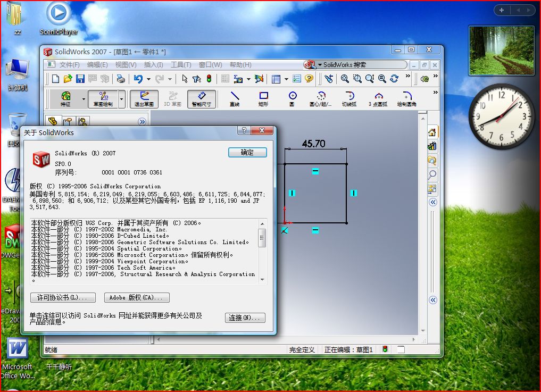This screenshot has height=392, width=541.
Task: Select the Tangent Arc (切线弧) tool
Action: (349, 97)
